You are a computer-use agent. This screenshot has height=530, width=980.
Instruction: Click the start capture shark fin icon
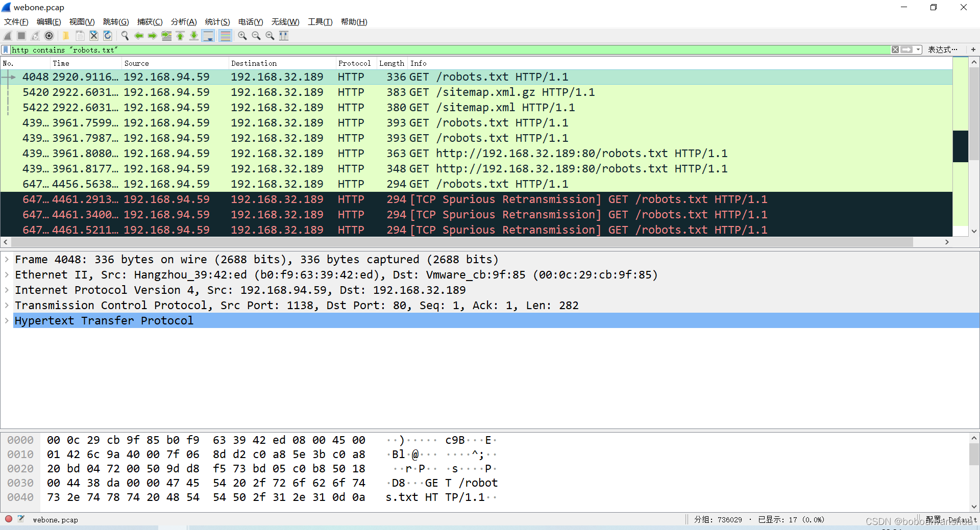click(8, 36)
